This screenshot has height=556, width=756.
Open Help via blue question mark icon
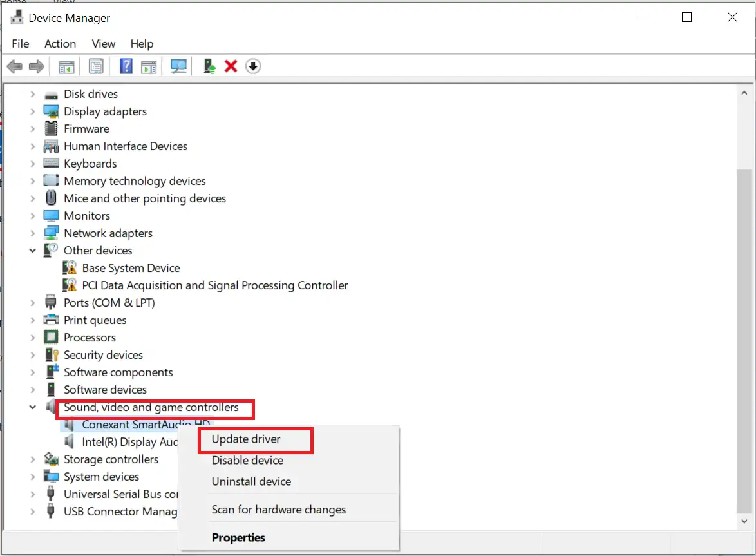click(x=126, y=66)
